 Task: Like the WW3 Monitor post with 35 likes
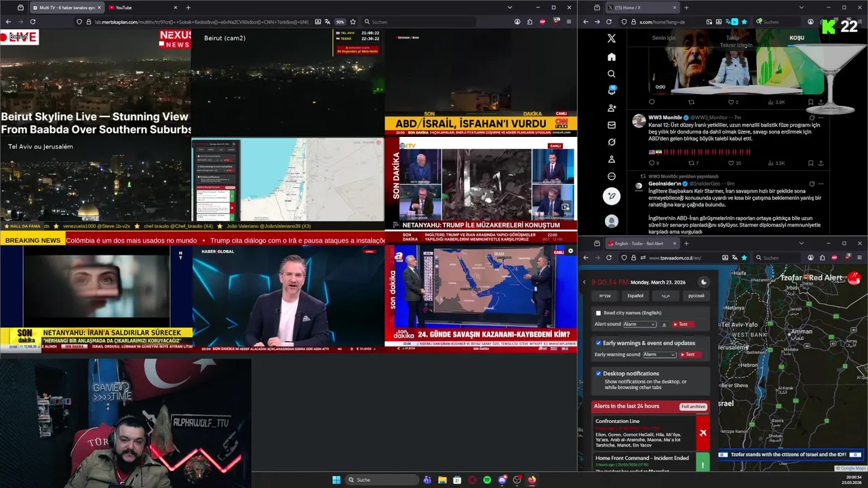pyautogui.click(x=732, y=163)
